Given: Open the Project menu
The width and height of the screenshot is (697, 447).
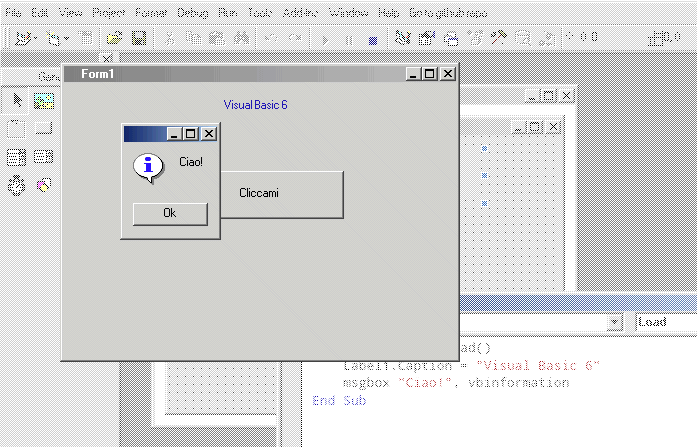Looking at the screenshot, I should 108,13.
